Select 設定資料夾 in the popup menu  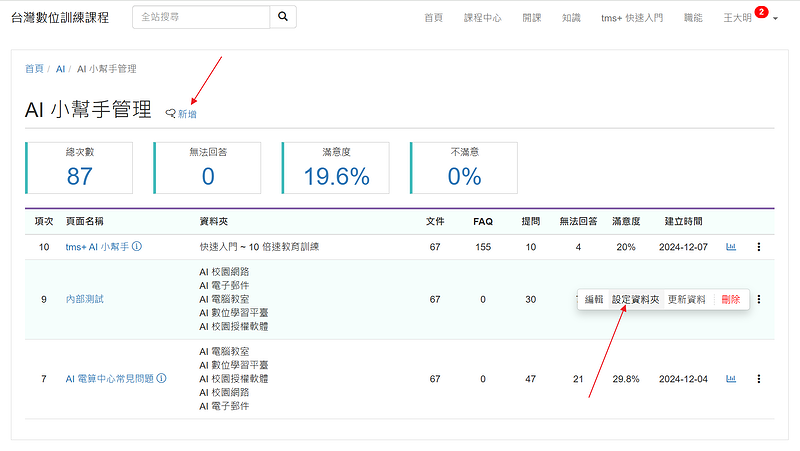click(635, 299)
